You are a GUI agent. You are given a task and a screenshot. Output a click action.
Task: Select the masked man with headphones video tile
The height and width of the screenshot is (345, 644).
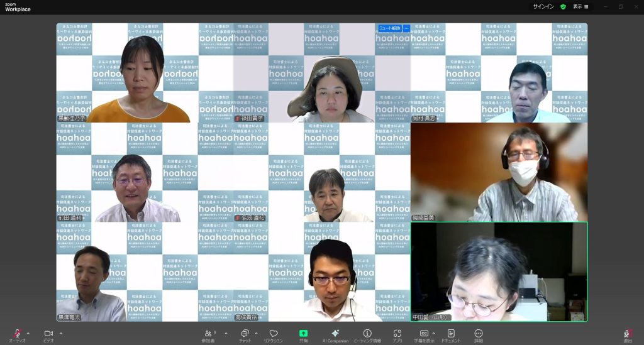(x=499, y=172)
